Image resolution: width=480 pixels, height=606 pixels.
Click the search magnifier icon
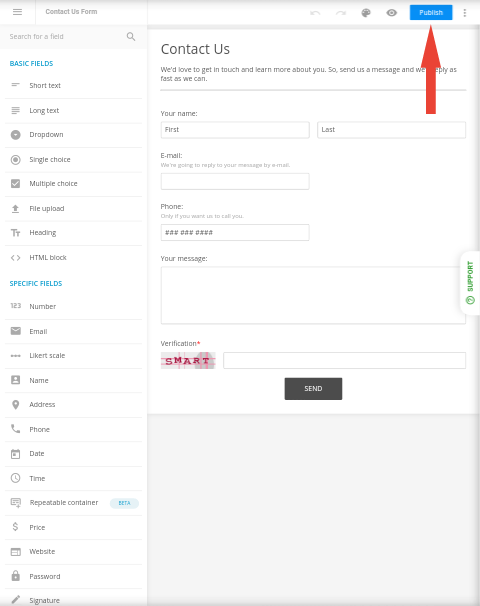click(131, 36)
